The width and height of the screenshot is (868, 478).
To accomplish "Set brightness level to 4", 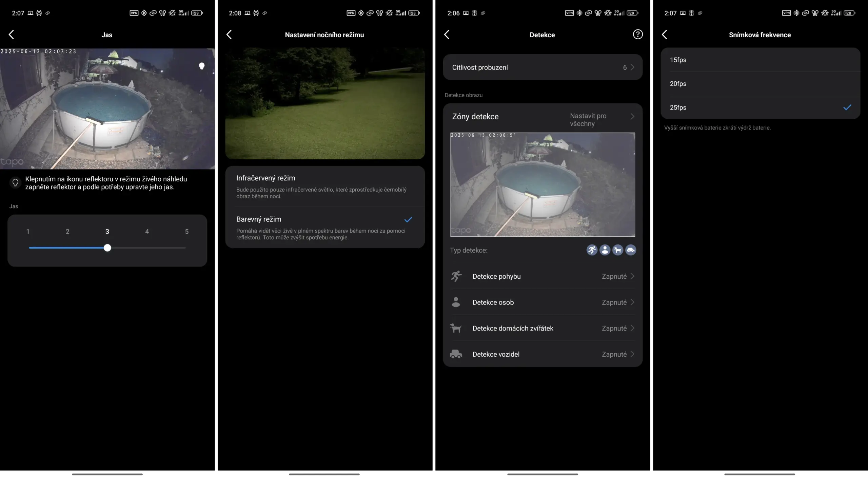I will point(147,231).
